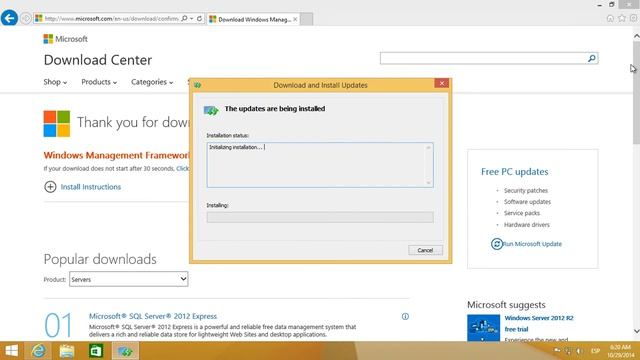
Task: Click the status box scroll up arrow
Action: [x=428, y=147]
